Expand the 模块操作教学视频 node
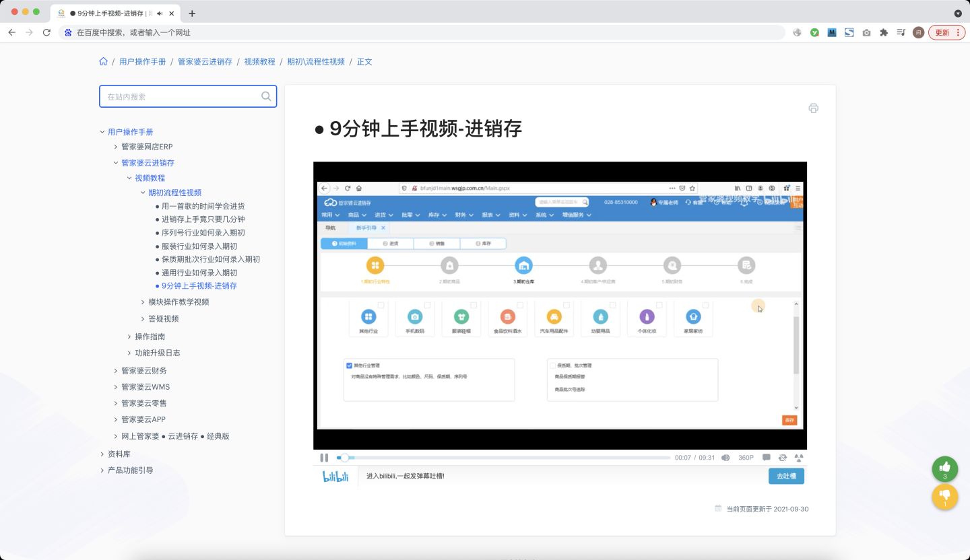This screenshot has height=560, width=970. click(x=143, y=302)
